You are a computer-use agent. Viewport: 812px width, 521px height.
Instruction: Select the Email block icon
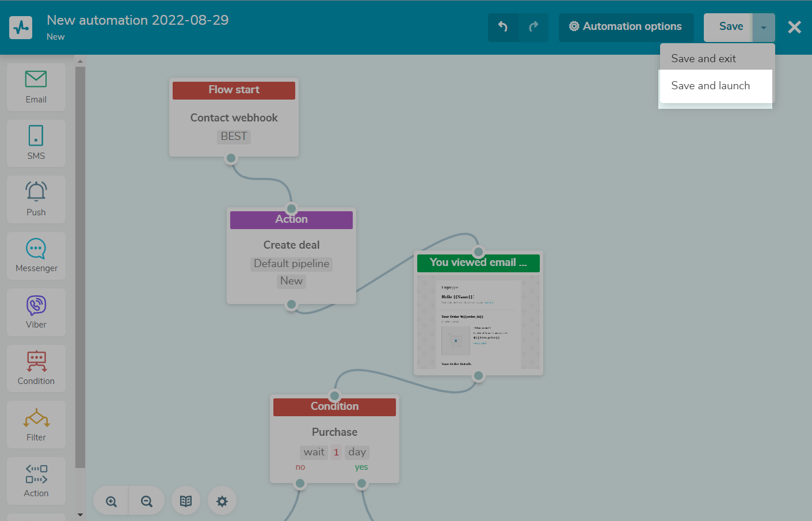click(36, 87)
